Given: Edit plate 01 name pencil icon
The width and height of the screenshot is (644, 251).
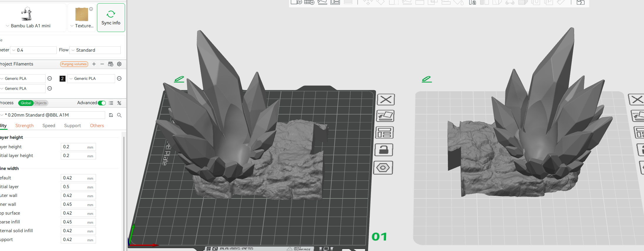Looking at the screenshot, I should pyautogui.click(x=179, y=79).
